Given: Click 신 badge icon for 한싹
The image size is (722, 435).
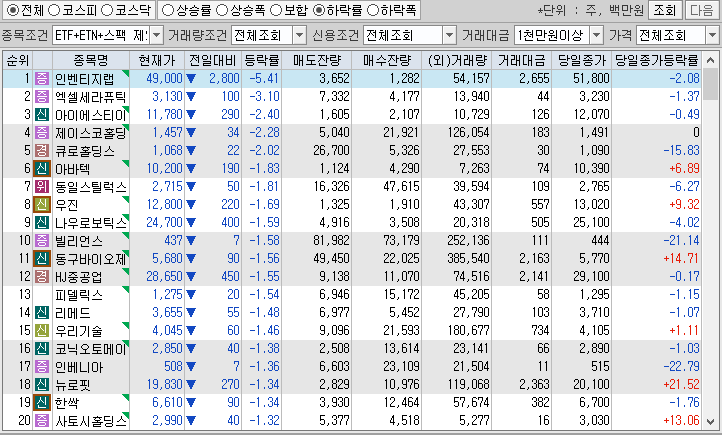Looking at the screenshot, I should tap(42, 402).
